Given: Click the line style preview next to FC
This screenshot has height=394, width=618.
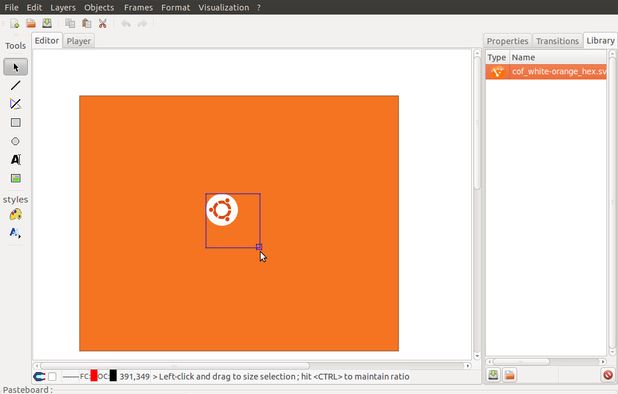Looking at the screenshot, I should point(71,377).
